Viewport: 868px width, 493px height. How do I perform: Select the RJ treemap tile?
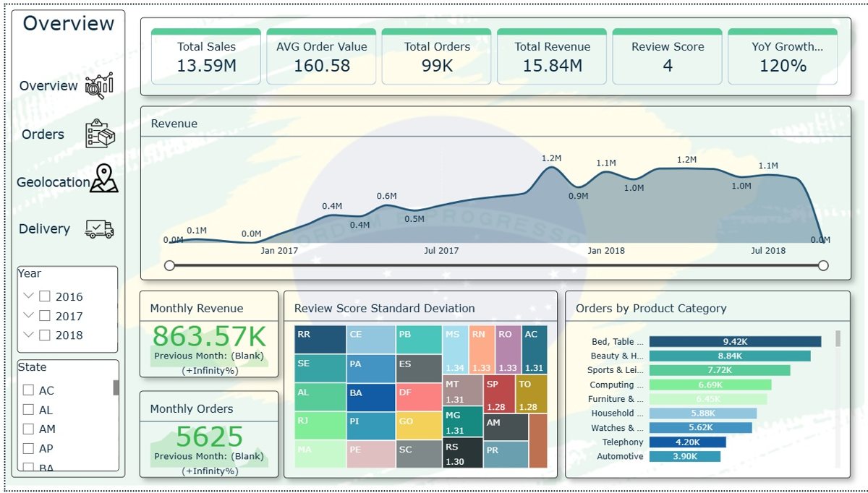320,426
